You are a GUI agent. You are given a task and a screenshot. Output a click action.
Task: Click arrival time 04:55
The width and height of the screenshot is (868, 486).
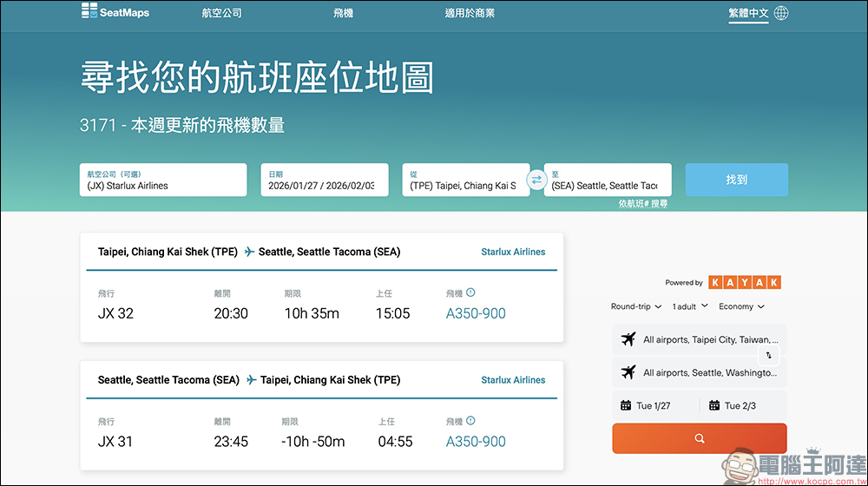tap(395, 442)
